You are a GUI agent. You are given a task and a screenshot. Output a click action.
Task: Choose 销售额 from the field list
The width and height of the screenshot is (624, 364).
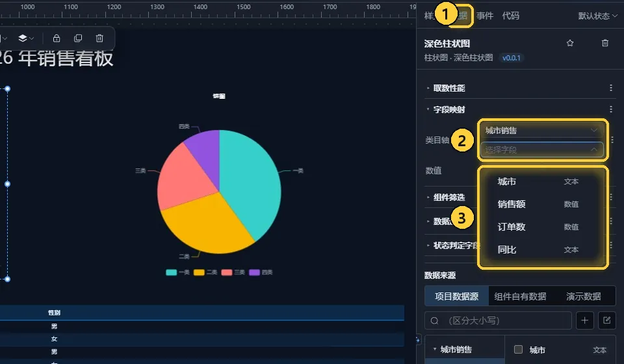coord(541,204)
